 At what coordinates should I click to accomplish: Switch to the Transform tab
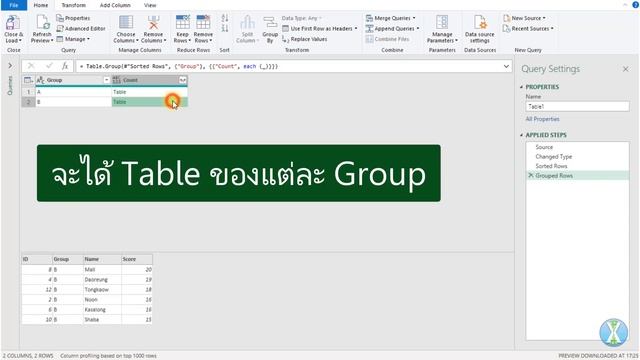pos(73,5)
